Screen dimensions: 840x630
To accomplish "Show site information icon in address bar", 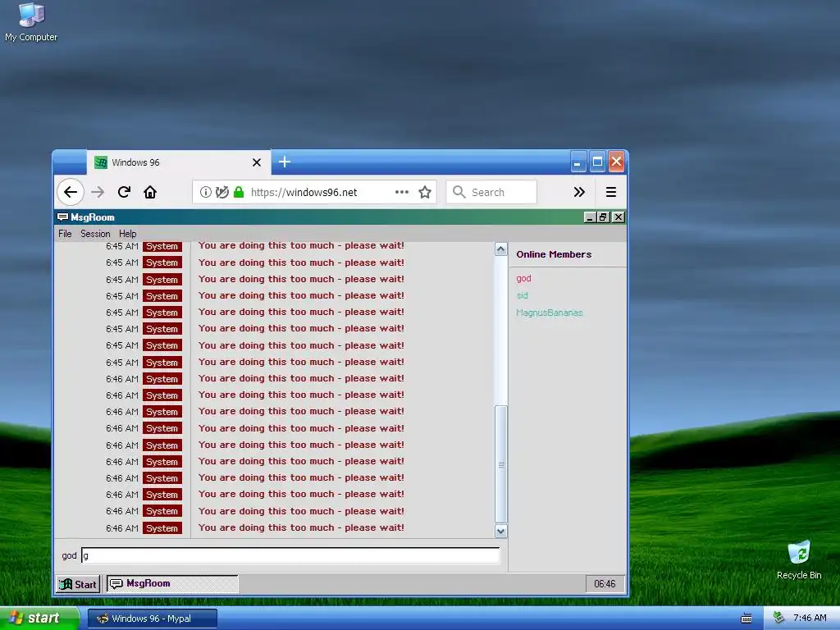I will click(x=206, y=192).
